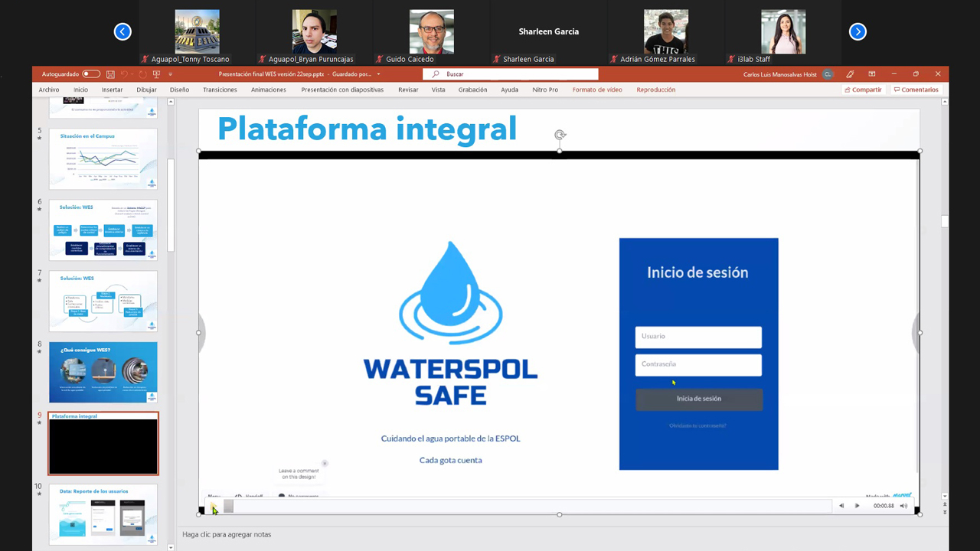Switch to the Insertar tab
980x551 pixels.
click(x=112, y=90)
